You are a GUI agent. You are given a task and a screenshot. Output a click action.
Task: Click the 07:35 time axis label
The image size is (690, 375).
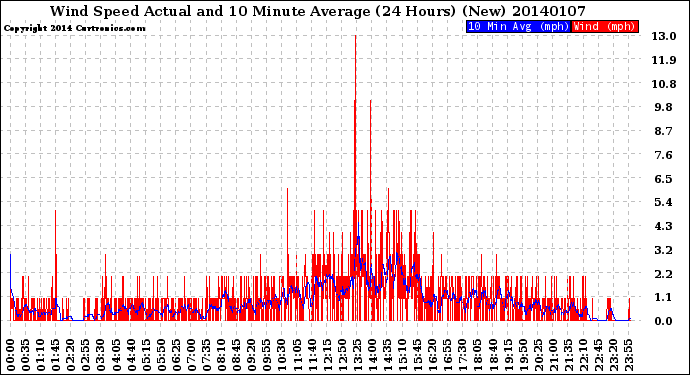206,355
